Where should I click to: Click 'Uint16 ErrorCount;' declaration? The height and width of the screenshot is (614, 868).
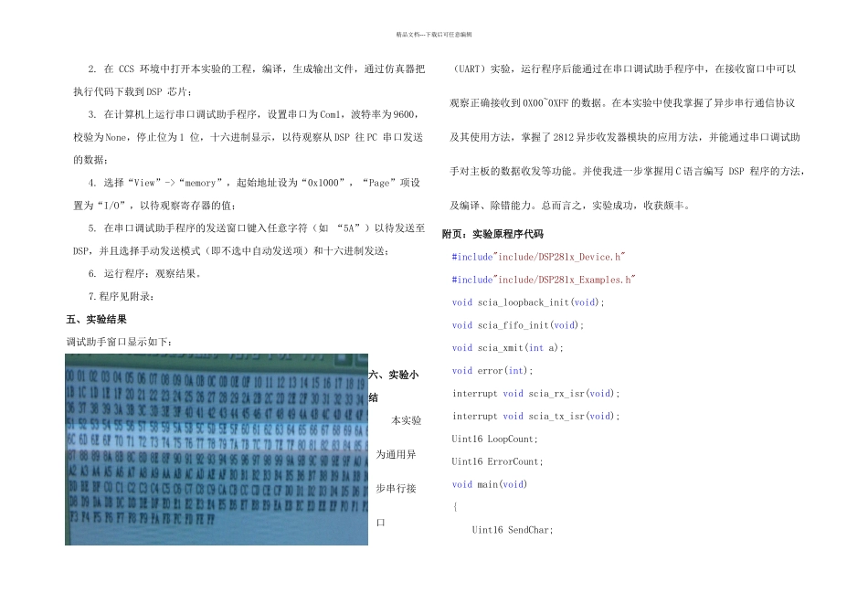497,461
